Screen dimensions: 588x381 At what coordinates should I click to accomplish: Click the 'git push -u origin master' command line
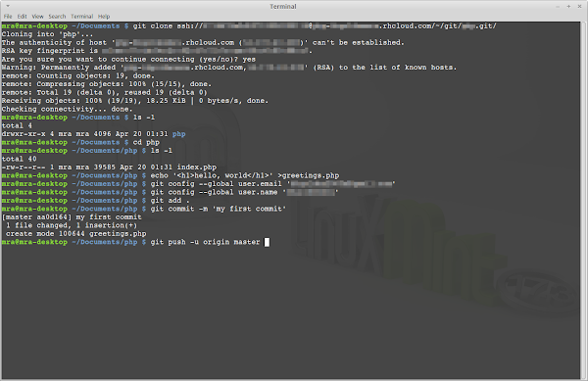205,242
